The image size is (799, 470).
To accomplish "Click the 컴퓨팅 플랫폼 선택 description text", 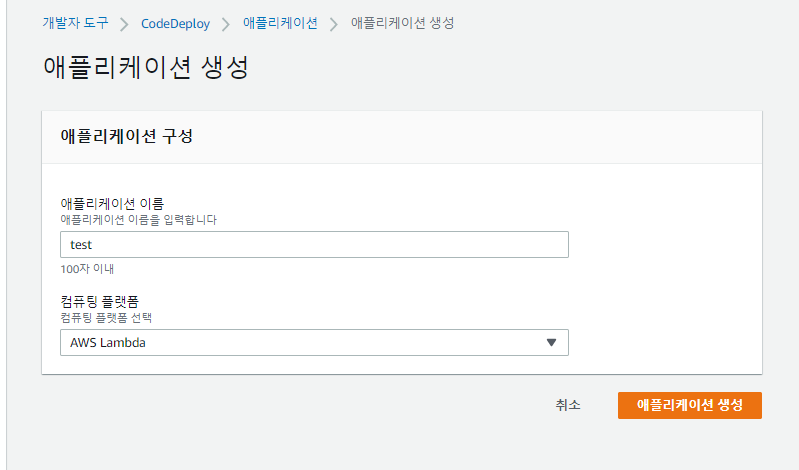I will [112, 317].
